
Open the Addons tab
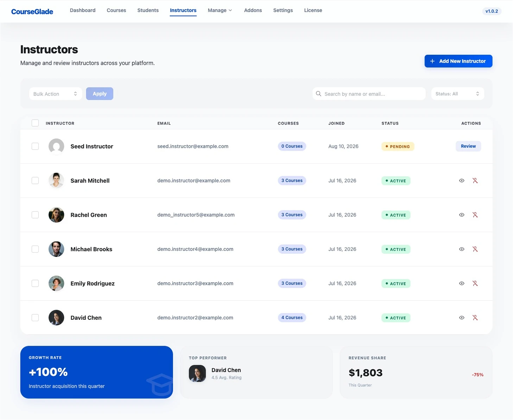[253, 11]
